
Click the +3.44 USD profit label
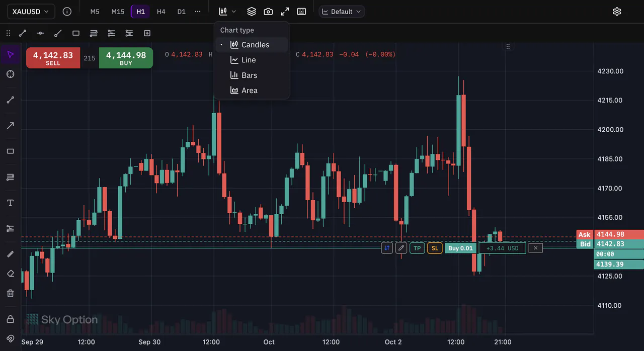[502, 248]
